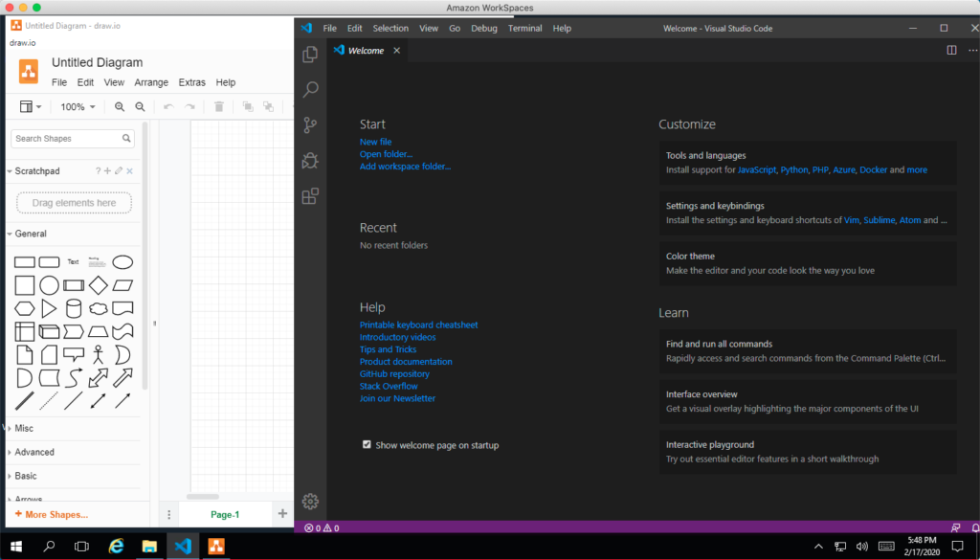This screenshot has height=560, width=980.
Task: Open the 100% zoom level dropdown
Action: click(78, 107)
